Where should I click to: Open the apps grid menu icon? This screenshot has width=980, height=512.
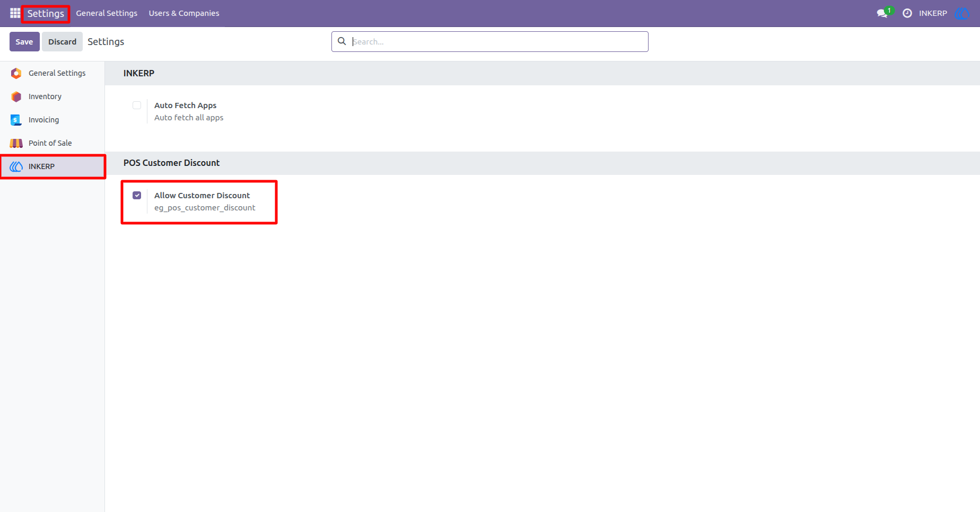pos(15,13)
